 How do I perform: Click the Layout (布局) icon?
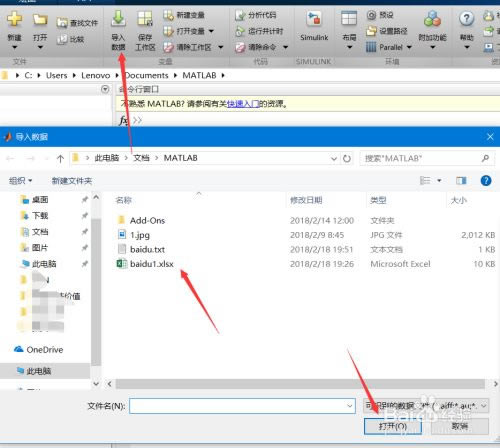349,18
